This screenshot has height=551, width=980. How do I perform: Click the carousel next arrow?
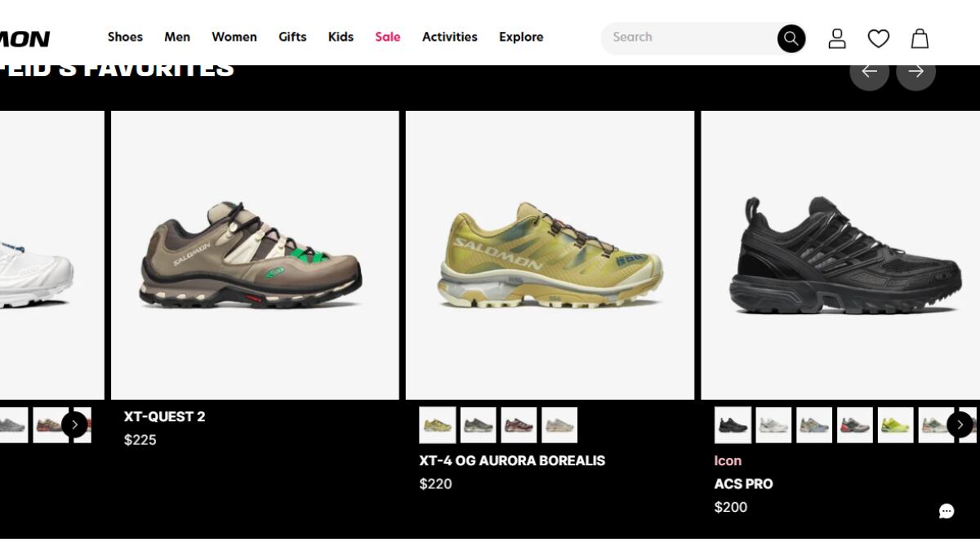(x=915, y=71)
